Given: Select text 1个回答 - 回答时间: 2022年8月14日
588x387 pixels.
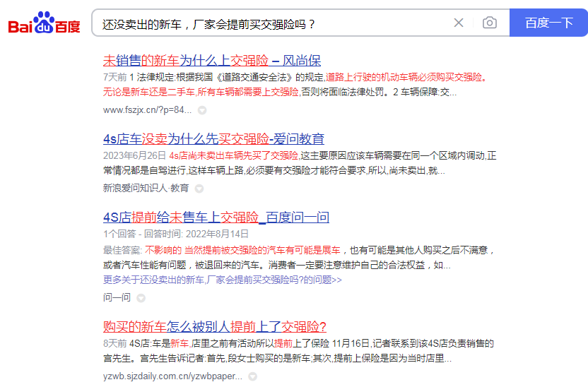Looking at the screenshot, I should click(176, 234).
